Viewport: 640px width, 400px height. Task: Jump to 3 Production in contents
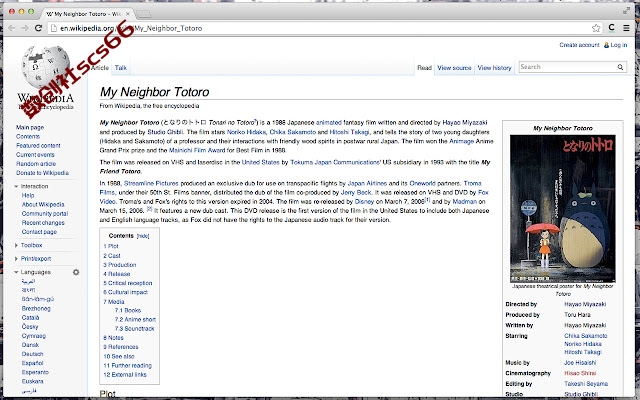(120, 265)
